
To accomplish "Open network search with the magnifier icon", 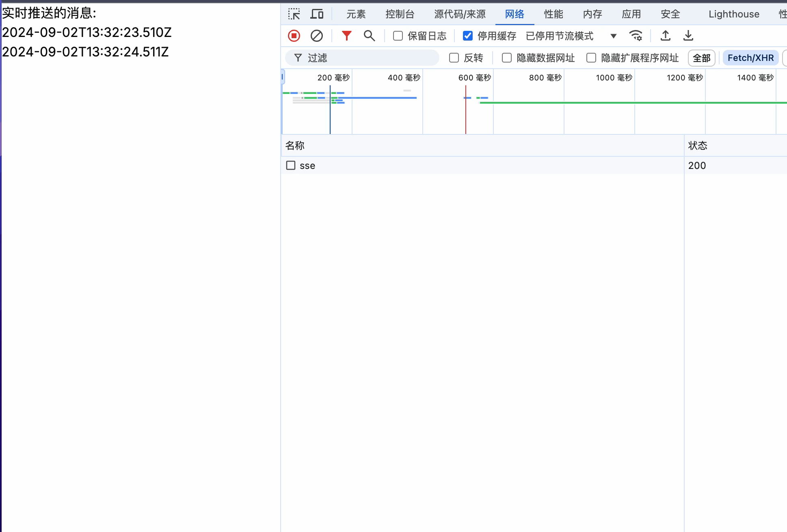I will pyautogui.click(x=369, y=36).
